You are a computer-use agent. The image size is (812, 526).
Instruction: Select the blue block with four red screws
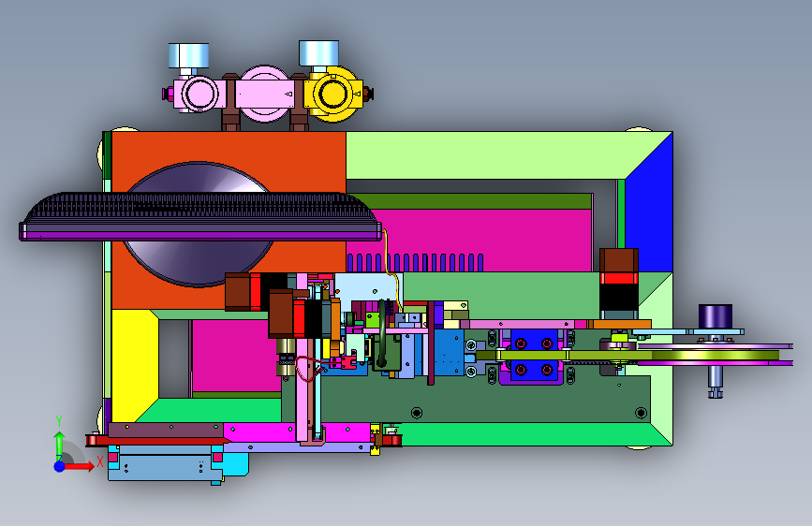534,357
